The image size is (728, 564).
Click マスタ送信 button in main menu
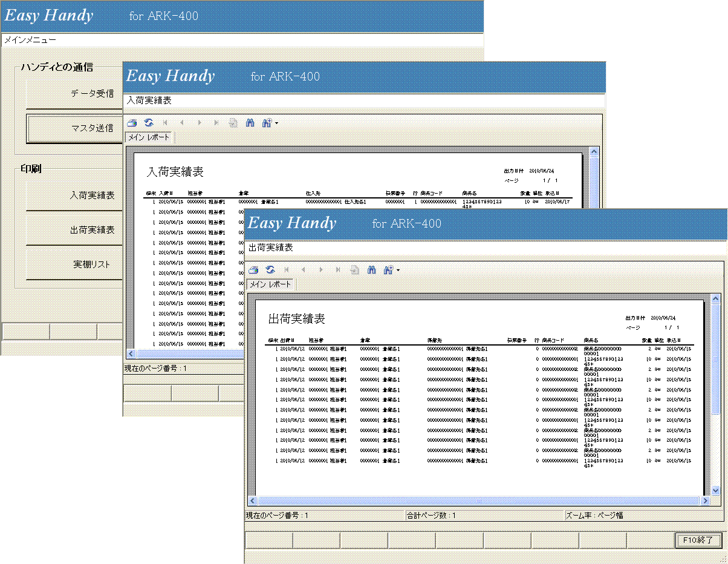75,128
